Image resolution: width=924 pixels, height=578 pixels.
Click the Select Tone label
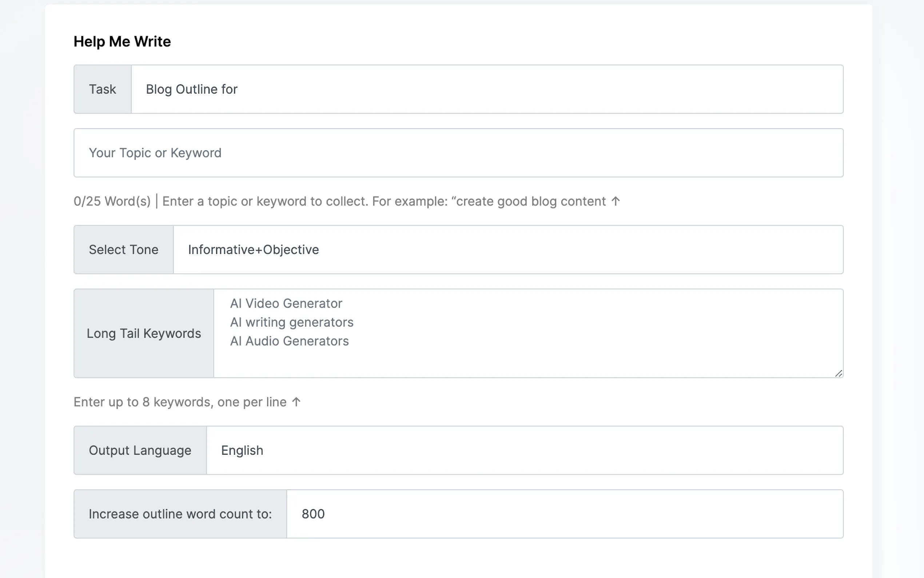(123, 250)
